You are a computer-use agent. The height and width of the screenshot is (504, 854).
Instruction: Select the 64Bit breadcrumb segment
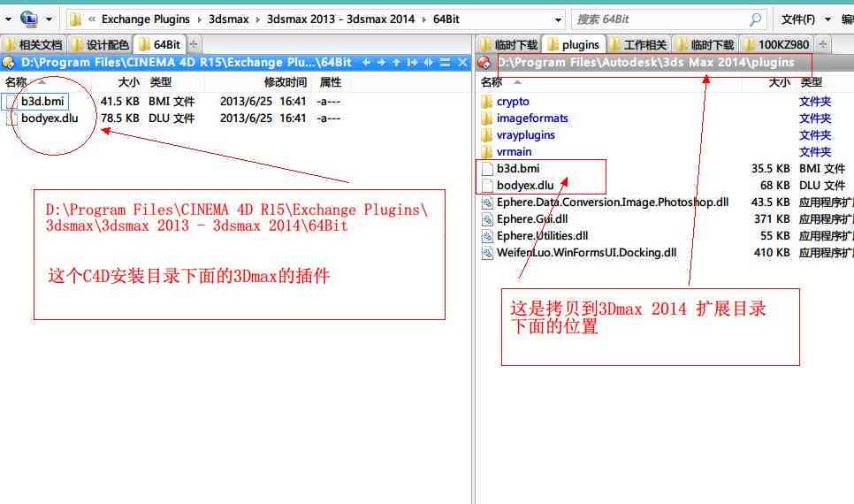(x=446, y=19)
